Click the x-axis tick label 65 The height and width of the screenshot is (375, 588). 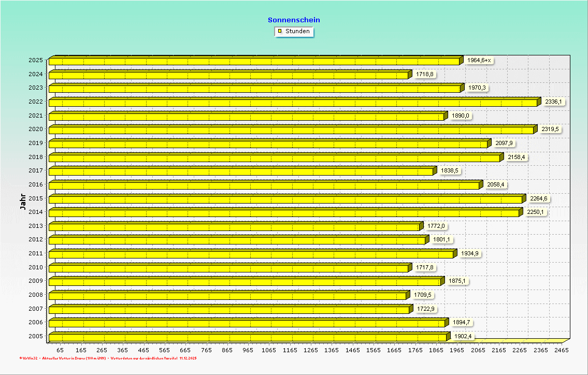point(60,350)
